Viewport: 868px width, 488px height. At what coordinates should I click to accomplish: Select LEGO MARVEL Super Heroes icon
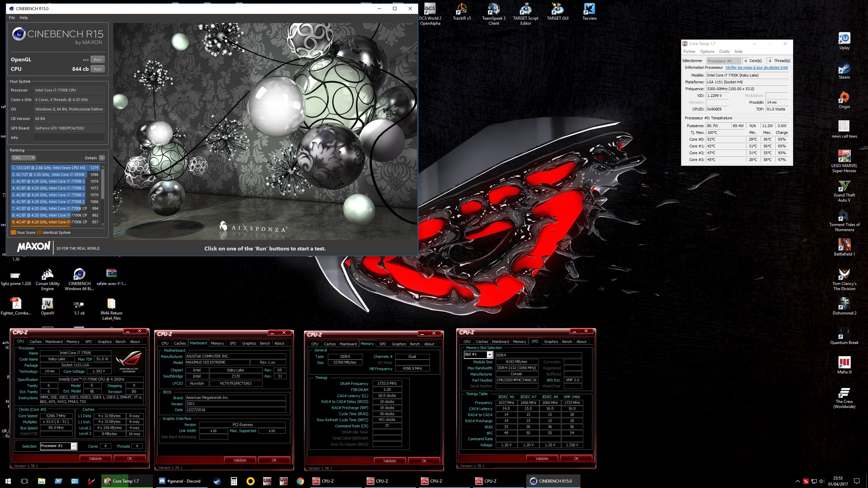[x=844, y=162]
